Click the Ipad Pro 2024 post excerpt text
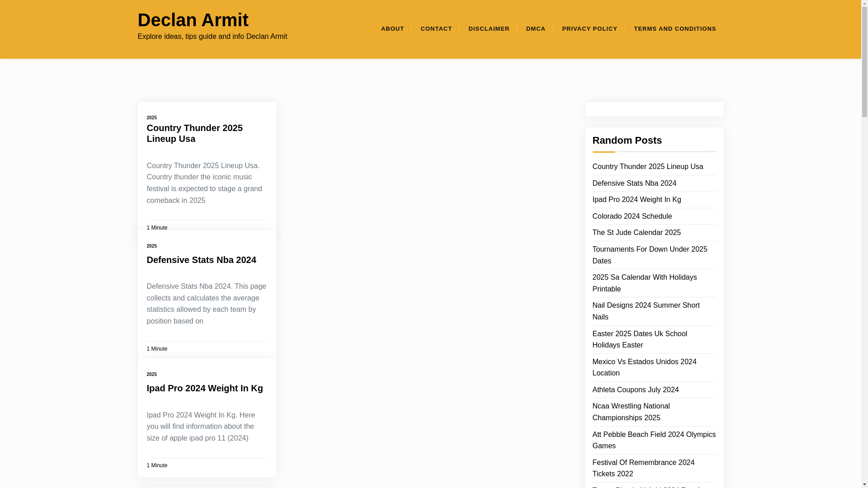Viewport: 868px width, 488px height. (x=200, y=427)
